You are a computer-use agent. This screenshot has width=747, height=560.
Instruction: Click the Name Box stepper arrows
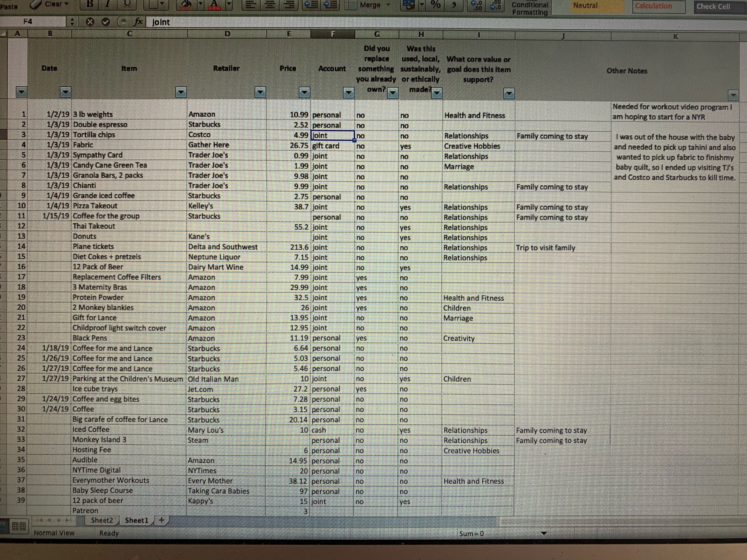tap(72, 22)
